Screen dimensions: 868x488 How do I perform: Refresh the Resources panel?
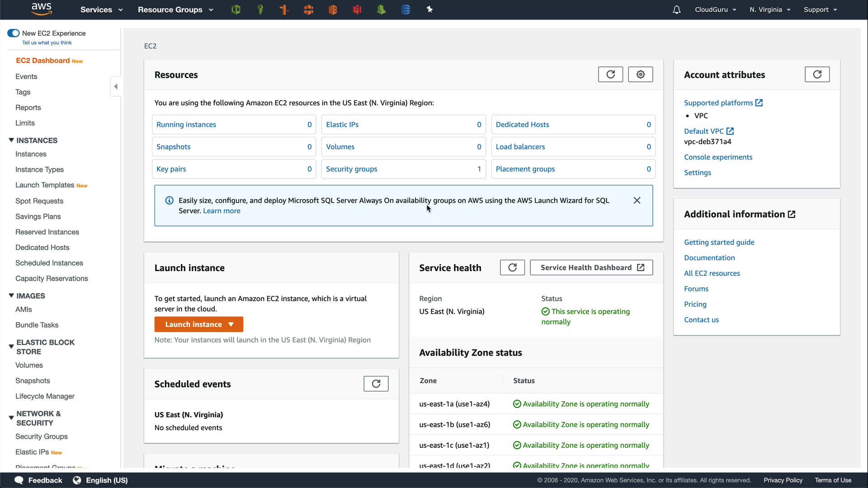click(610, 75)
